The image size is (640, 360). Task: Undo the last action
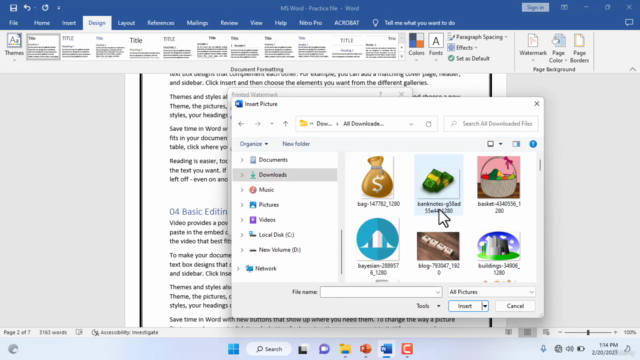coord(27,8)
